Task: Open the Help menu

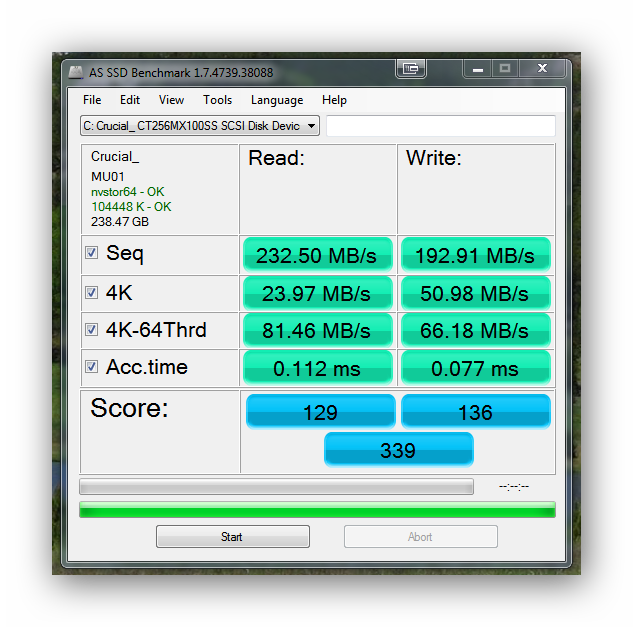Action: click(x=334, y=100)
